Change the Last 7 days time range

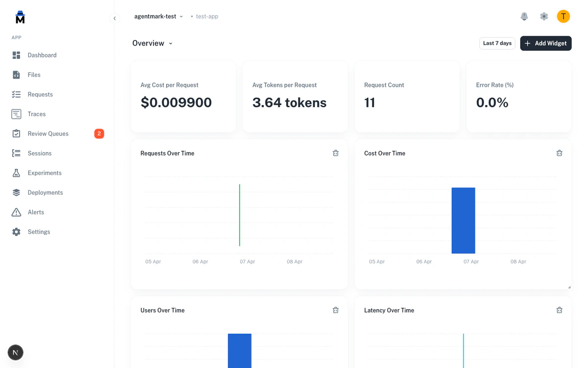point(497,43)
